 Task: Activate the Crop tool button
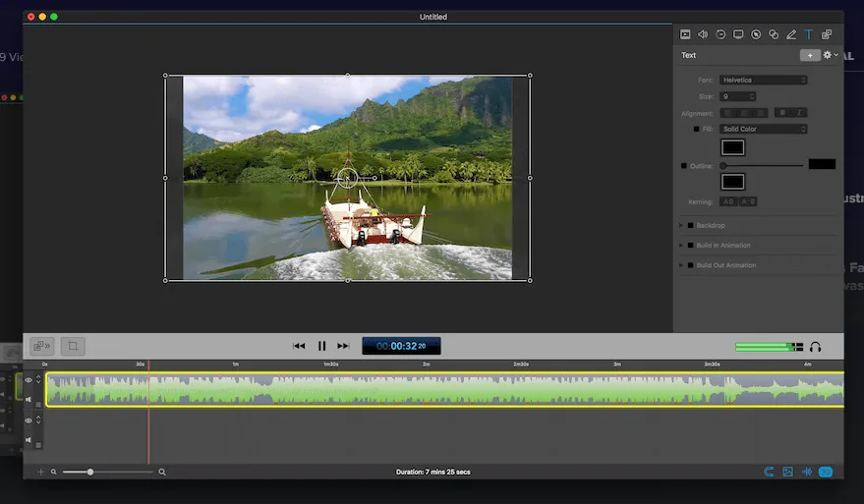tap(72, 346)
